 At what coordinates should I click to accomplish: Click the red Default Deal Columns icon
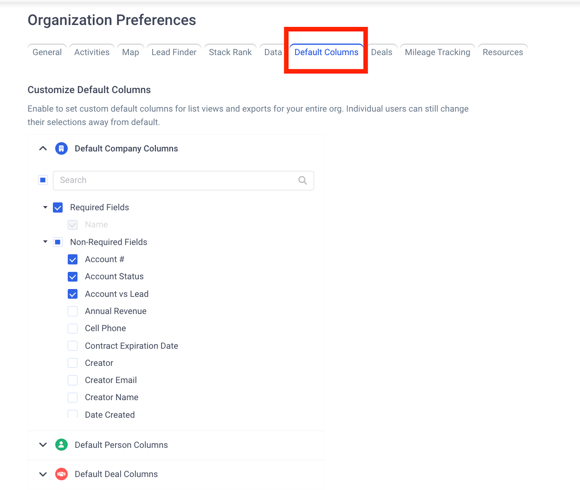coord(61,474)
